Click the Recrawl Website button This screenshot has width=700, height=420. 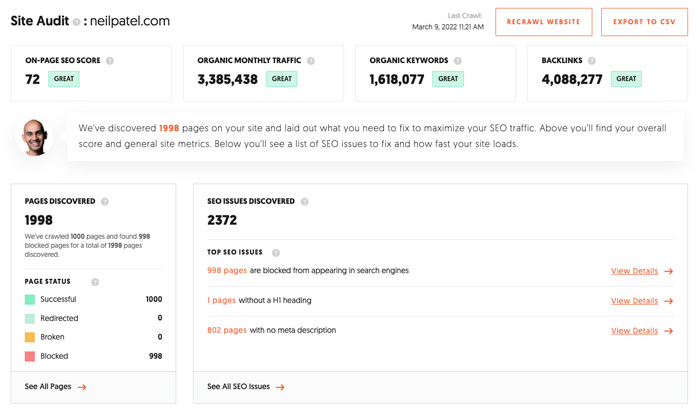point(543,21)
